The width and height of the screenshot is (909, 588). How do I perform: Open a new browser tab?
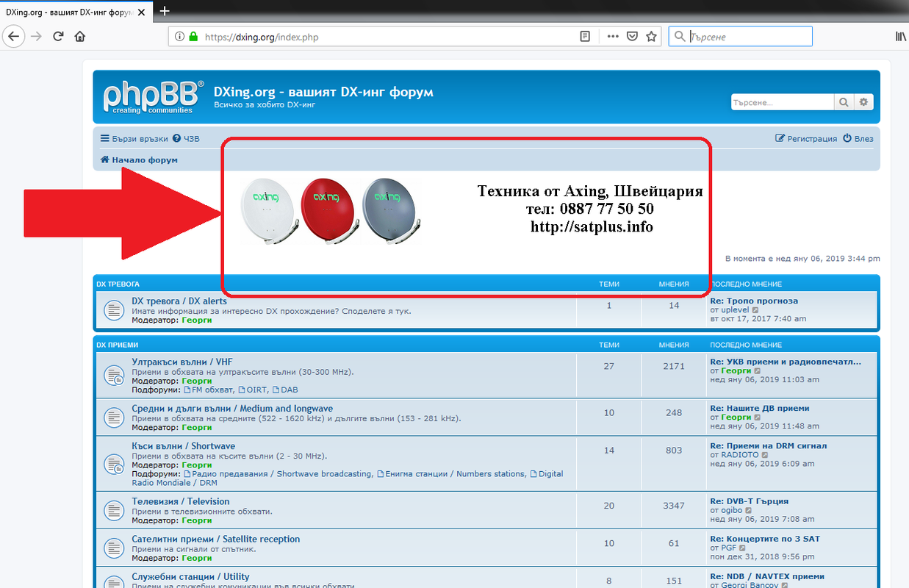pos(165,10)
